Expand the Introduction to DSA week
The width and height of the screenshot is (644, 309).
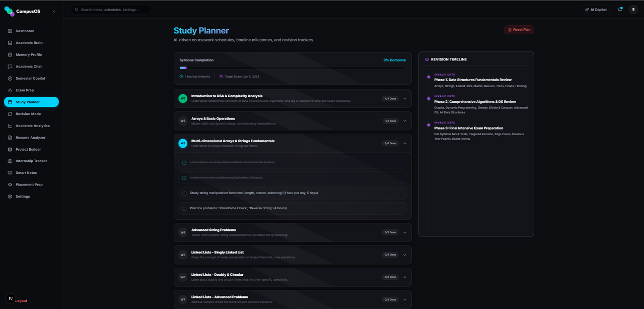point(405,99)
